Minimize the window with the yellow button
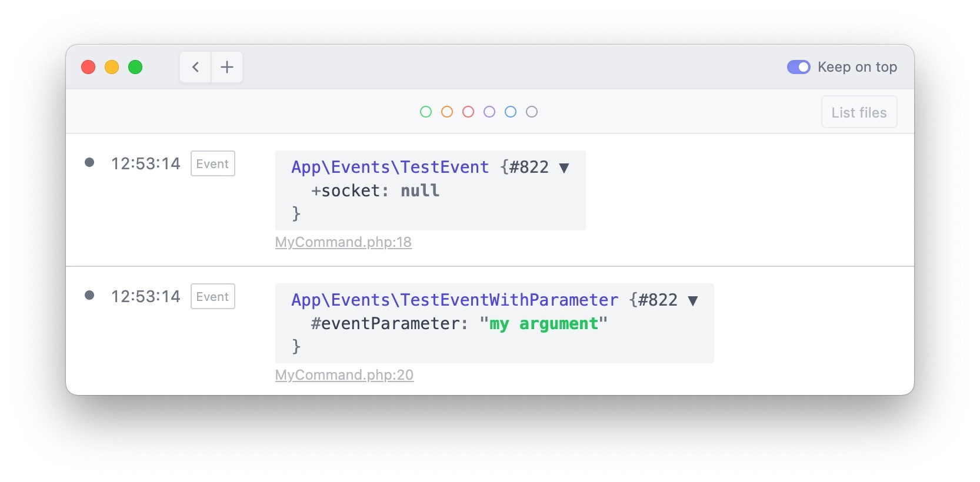 (112, 67)
